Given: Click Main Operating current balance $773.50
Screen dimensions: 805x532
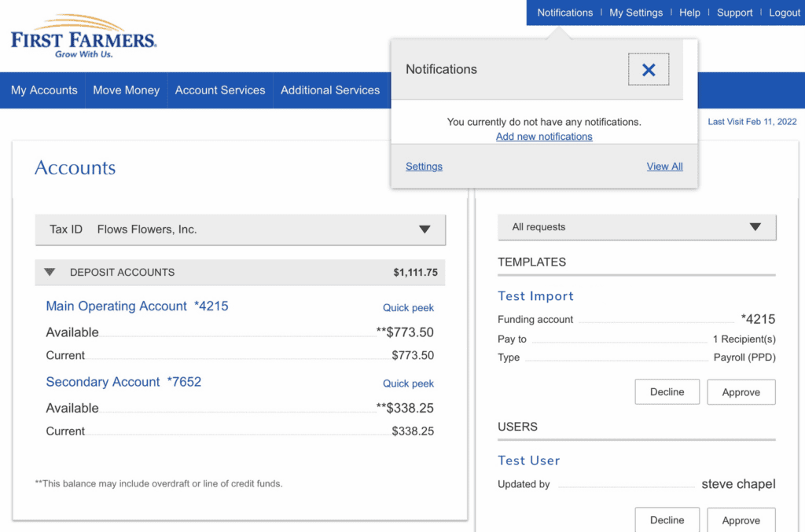Looking at the screenshot, I should coord(413,355).
